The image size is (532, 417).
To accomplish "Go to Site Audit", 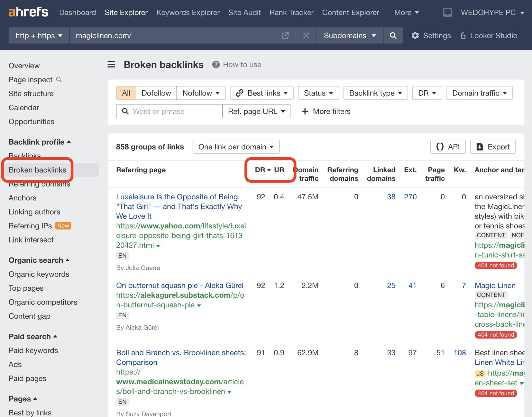I will (244, 12).
